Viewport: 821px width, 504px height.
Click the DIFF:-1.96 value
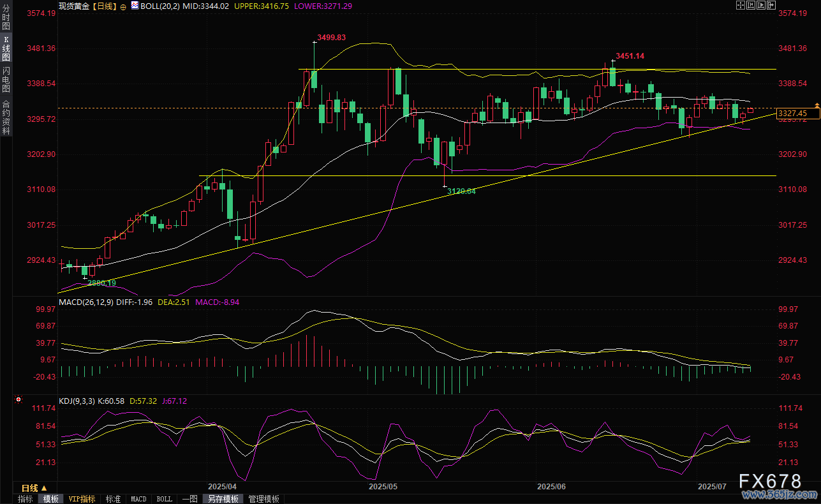point(136,301)
